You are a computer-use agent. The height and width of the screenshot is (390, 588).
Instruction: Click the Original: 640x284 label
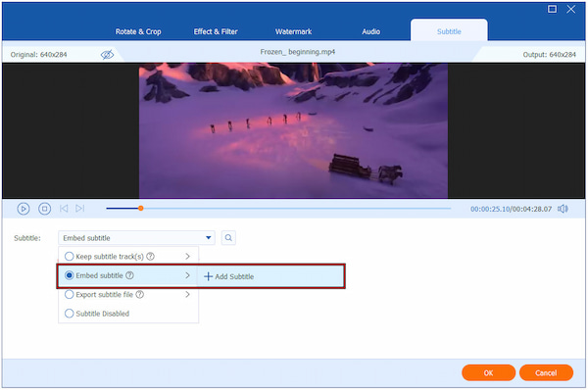38,55
